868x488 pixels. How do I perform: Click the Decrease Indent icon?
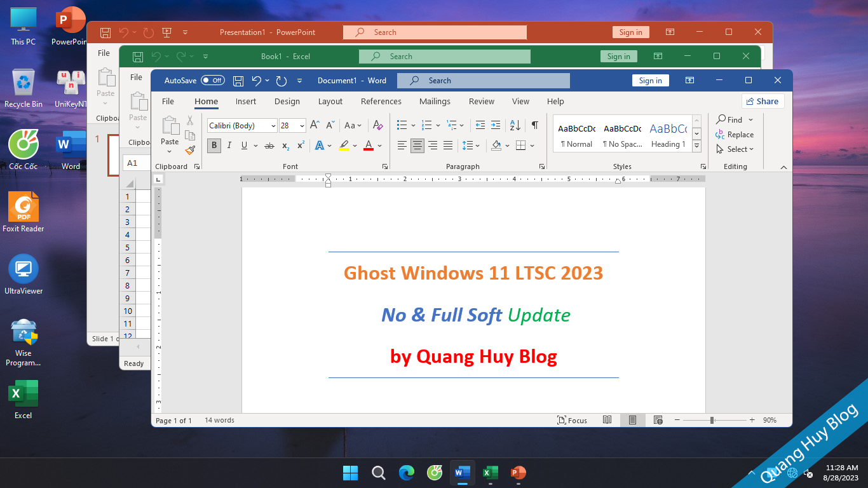click(480, 125)
